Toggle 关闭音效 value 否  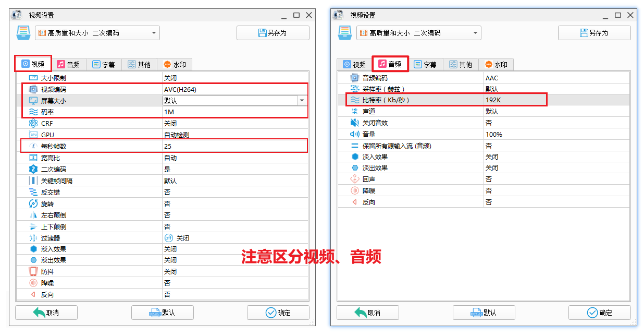(489, 123)
